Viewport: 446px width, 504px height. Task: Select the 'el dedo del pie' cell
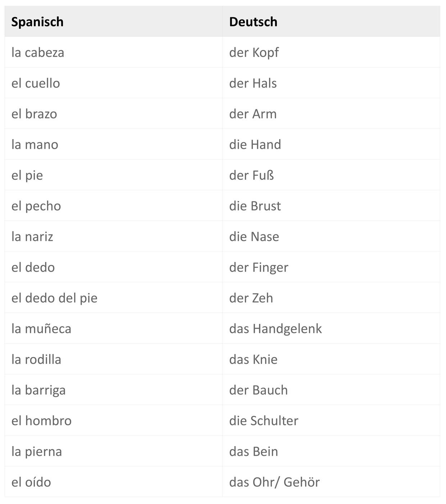tap(54, 298)
